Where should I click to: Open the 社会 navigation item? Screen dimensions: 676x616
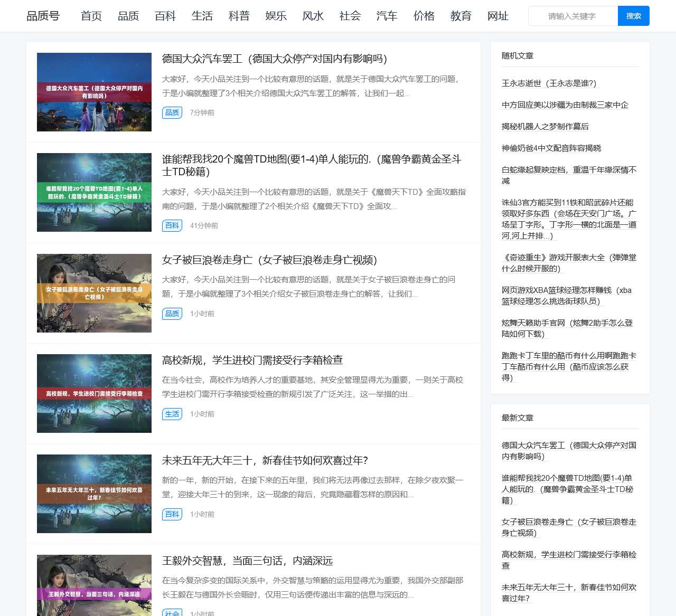tap(350, 16)
